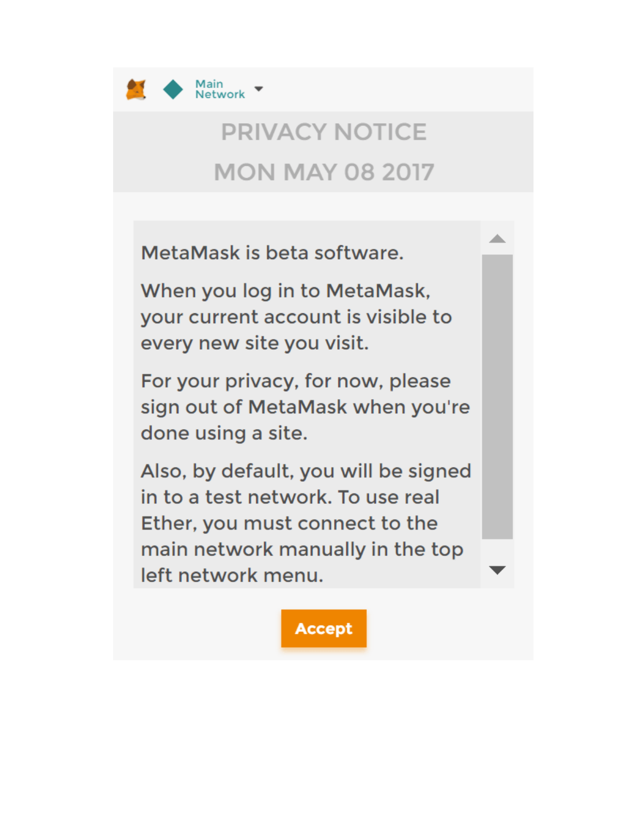Expand the network menu caret arrow

(258, 89)
